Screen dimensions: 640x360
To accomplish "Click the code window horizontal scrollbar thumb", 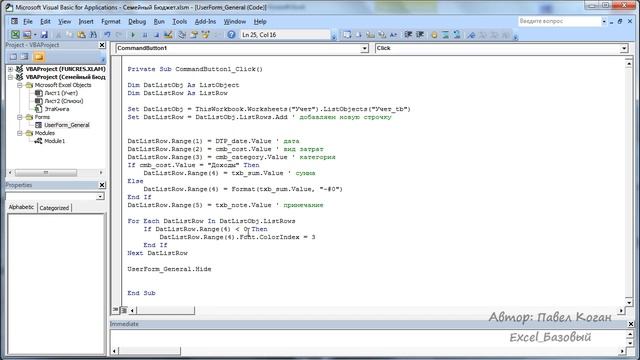I will click(x=165, y=310).
